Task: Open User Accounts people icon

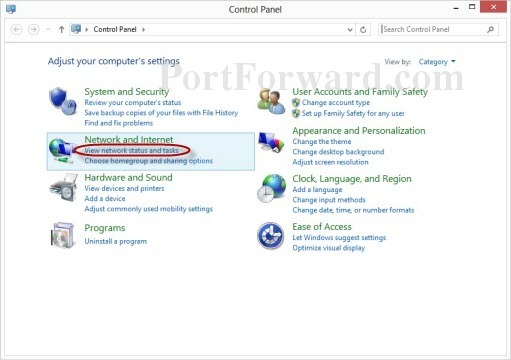Action: pyautogui.click(x=271, y=101)
